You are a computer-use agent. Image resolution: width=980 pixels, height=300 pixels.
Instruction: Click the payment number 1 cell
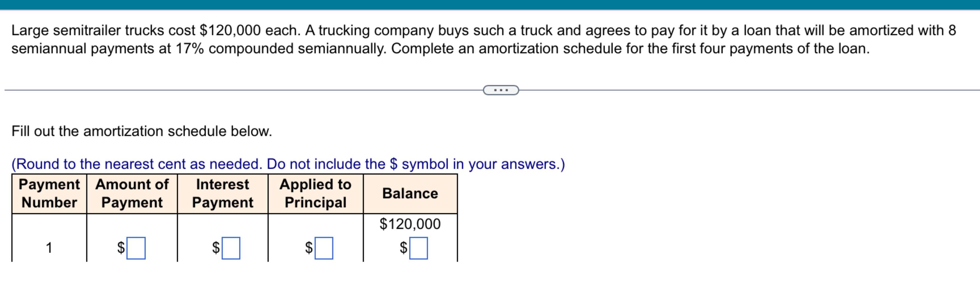tap(50, 247)
